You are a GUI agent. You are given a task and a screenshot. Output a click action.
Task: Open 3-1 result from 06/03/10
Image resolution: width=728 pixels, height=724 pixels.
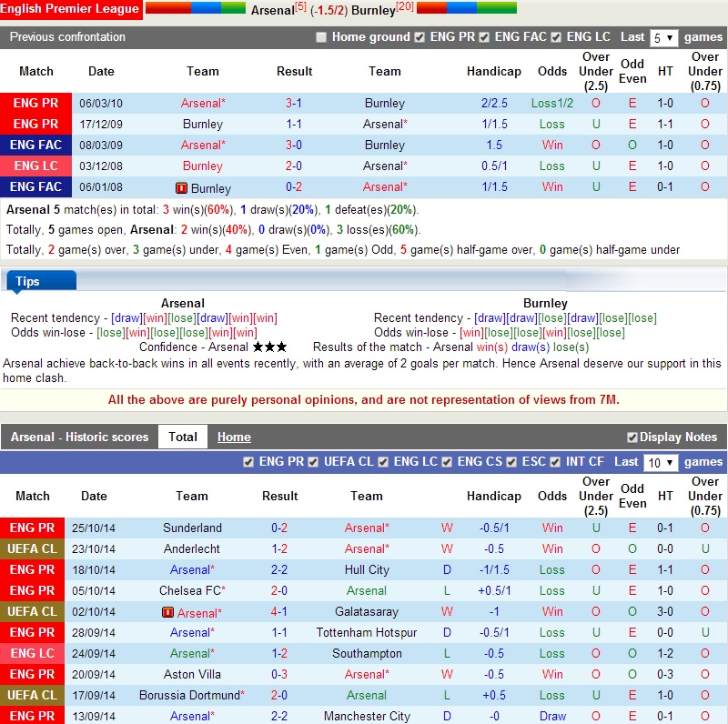point(294,103)
